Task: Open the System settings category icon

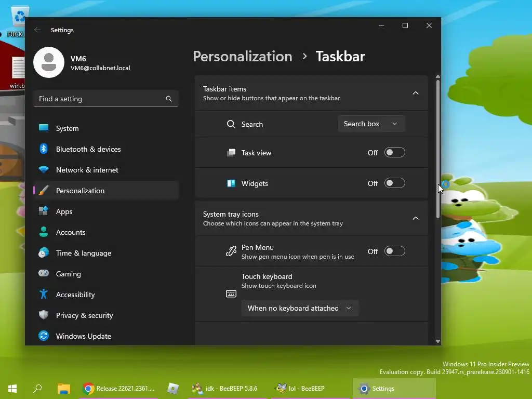Action: (x=44, y=128)
